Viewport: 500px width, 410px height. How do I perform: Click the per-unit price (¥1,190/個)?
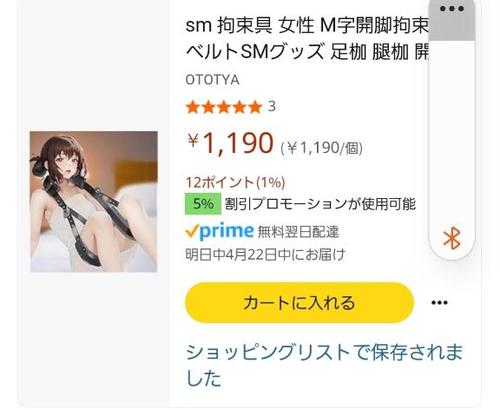coord(322,148)
